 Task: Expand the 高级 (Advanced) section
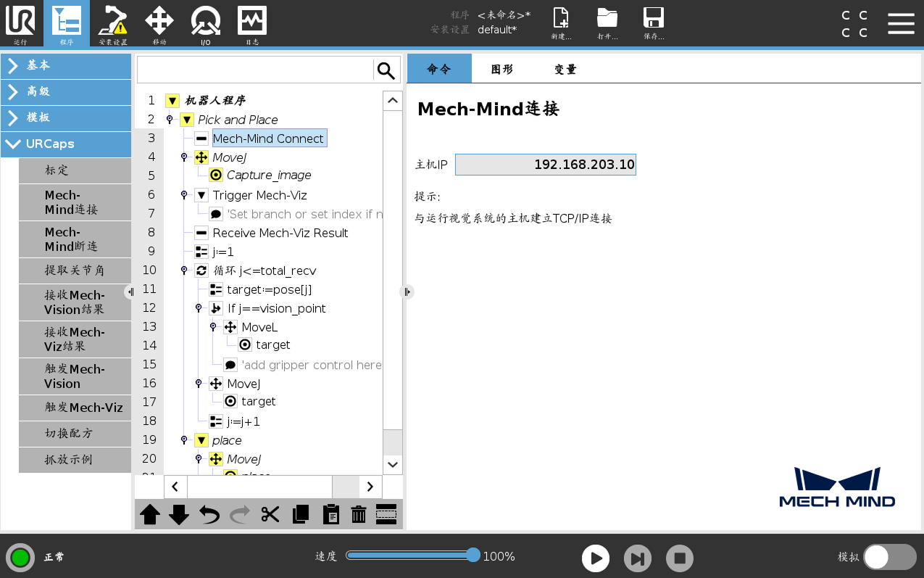[66, 91]
